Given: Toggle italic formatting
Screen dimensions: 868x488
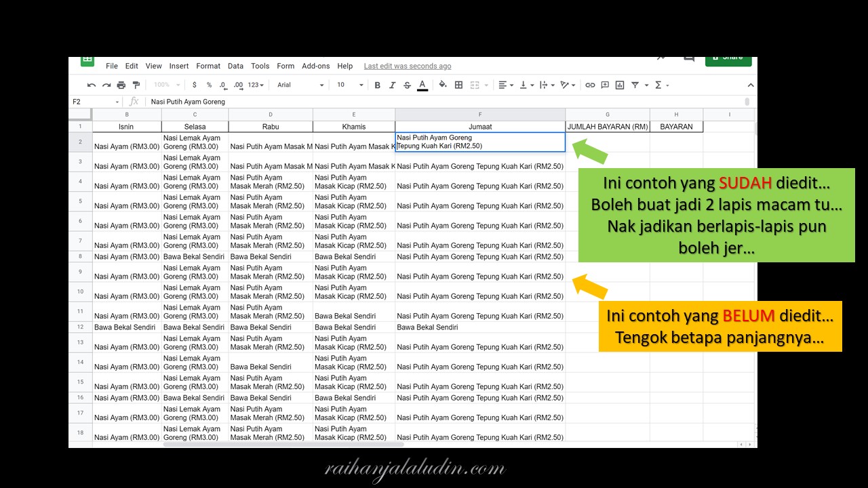Looking at the screenshot, I should (x=392, y=85).
